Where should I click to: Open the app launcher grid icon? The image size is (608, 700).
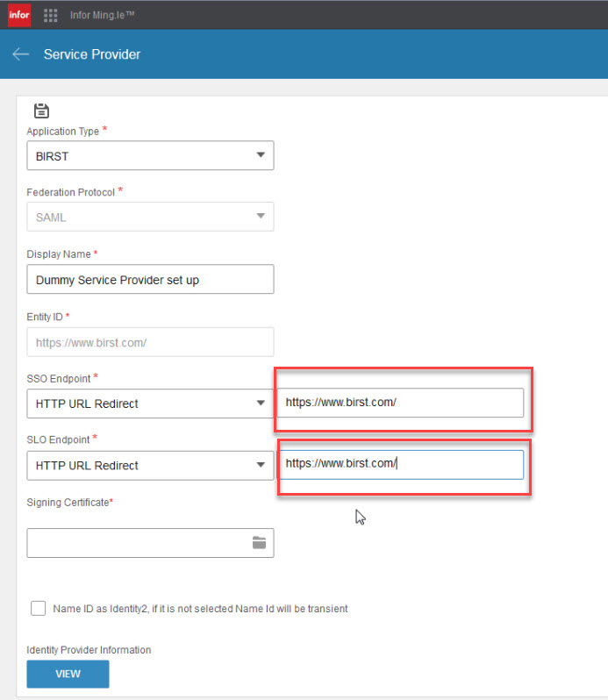coord(50,15)
